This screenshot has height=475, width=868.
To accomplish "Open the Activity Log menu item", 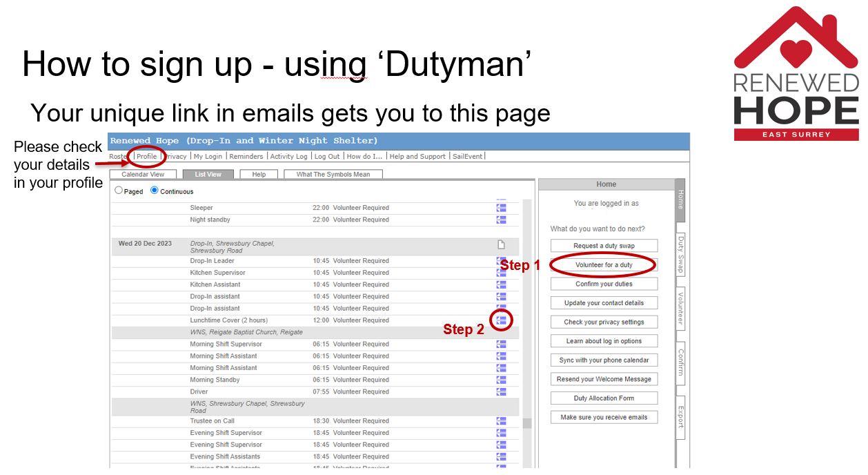I will [288, 157].
